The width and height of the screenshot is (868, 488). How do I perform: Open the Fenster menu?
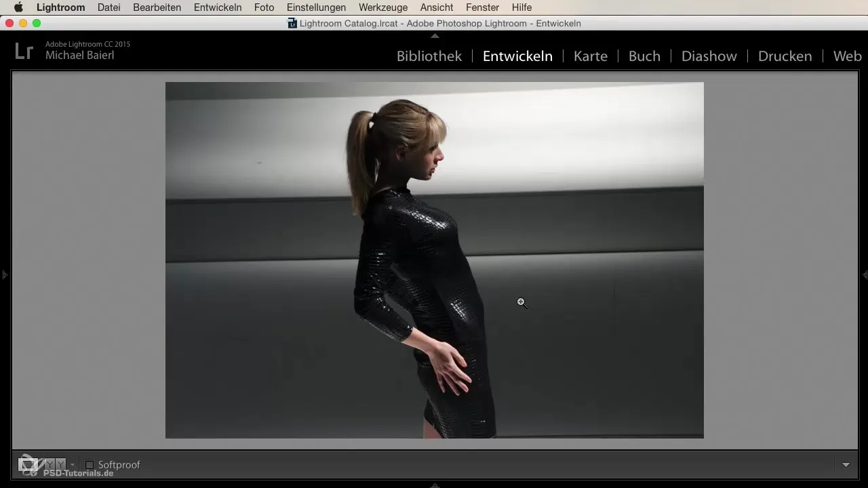[482, 7]
